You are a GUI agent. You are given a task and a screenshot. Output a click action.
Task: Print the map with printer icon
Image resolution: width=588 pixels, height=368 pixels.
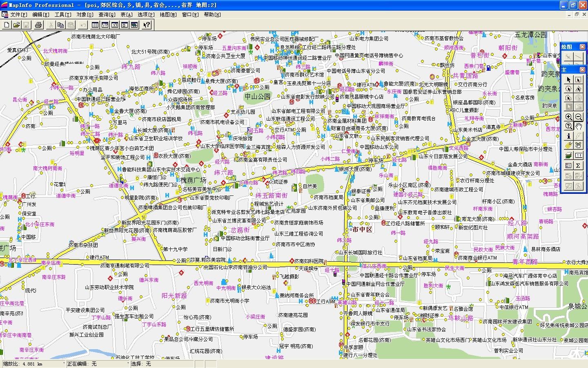(38, 25)
